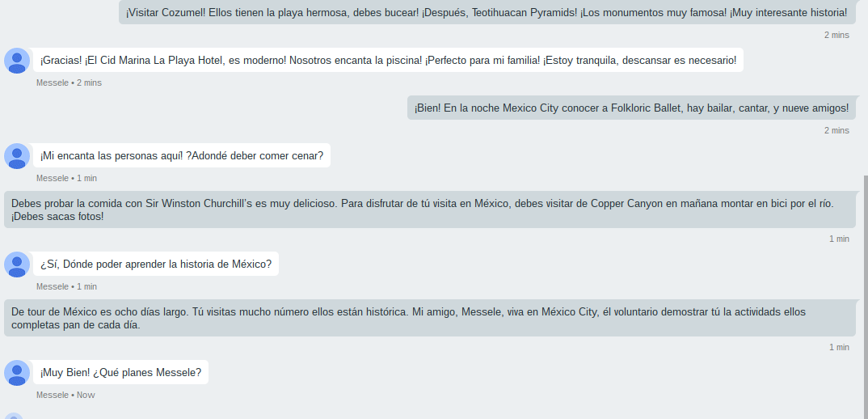The image size is (868, 419).
Task: Click the avatar beside the "historia de México" question
Action: (x=17, y=265)
